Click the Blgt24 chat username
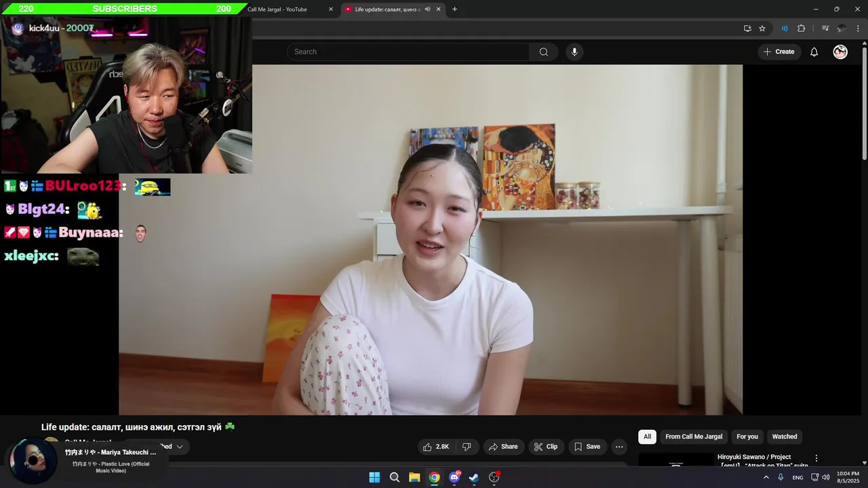The image size is (868, 488). [41, 209]
